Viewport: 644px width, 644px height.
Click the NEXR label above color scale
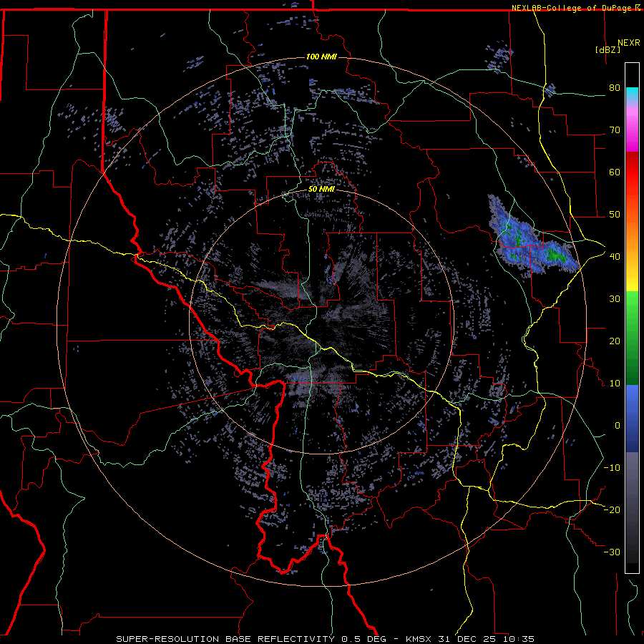629,43
